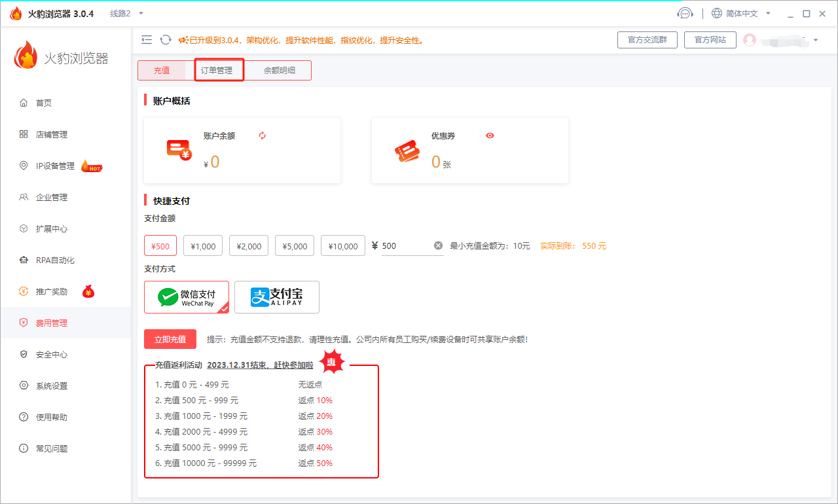Screen dimensions: 838x504
Task: Open 官方交流群 button
Action: point(647,40)
